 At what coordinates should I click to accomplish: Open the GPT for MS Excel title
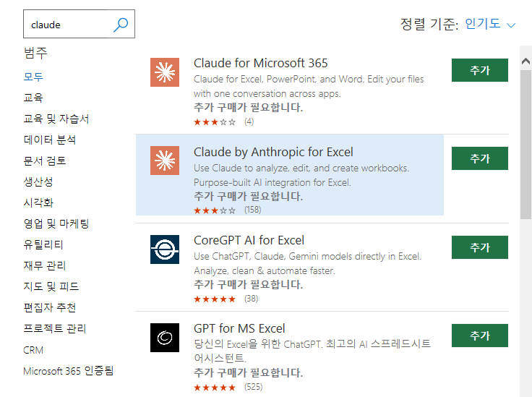(239, 328)
